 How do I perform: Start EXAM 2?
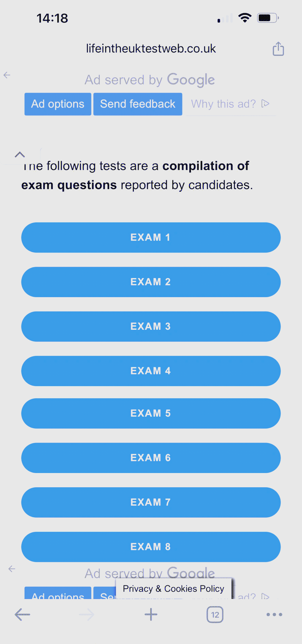pyautogui.click(x=151, y=282)
